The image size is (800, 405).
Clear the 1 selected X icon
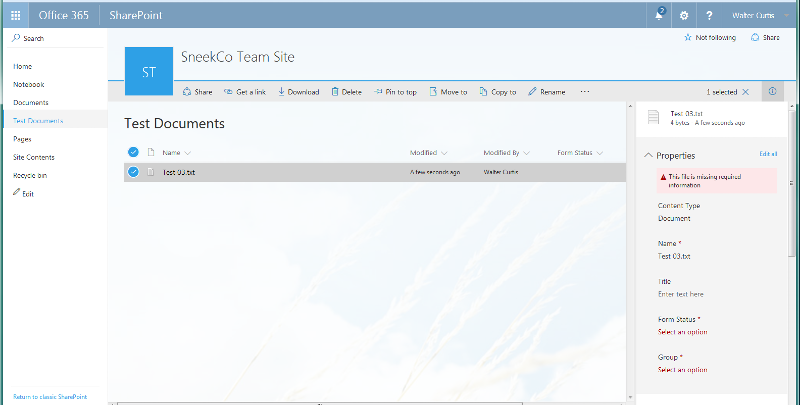point(745,92)
